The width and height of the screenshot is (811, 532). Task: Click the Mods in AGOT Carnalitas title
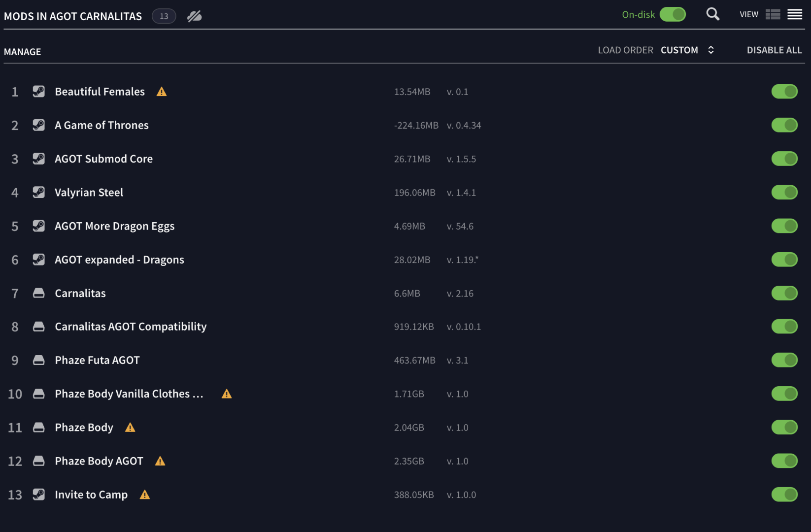pos(73,16)
